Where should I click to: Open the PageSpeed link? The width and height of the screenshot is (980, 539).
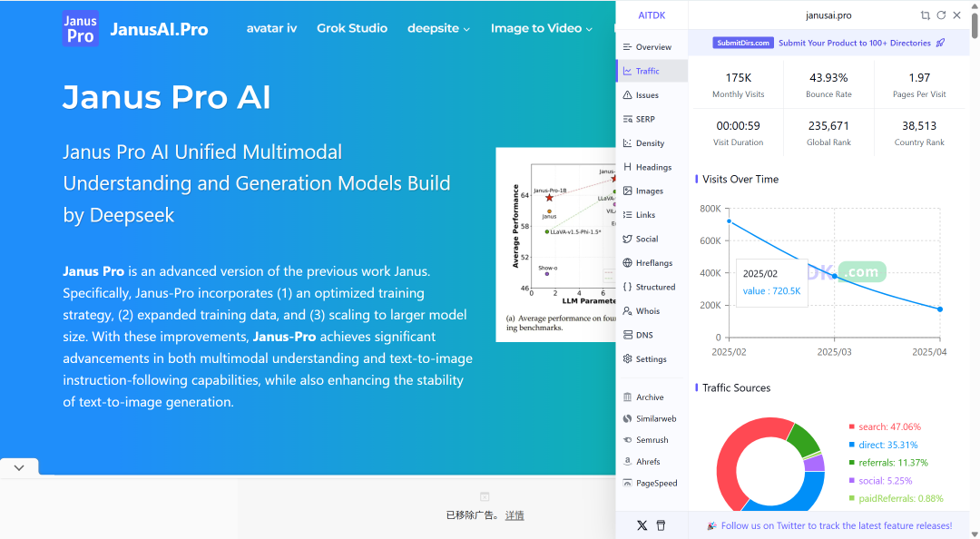coord(652,483)
